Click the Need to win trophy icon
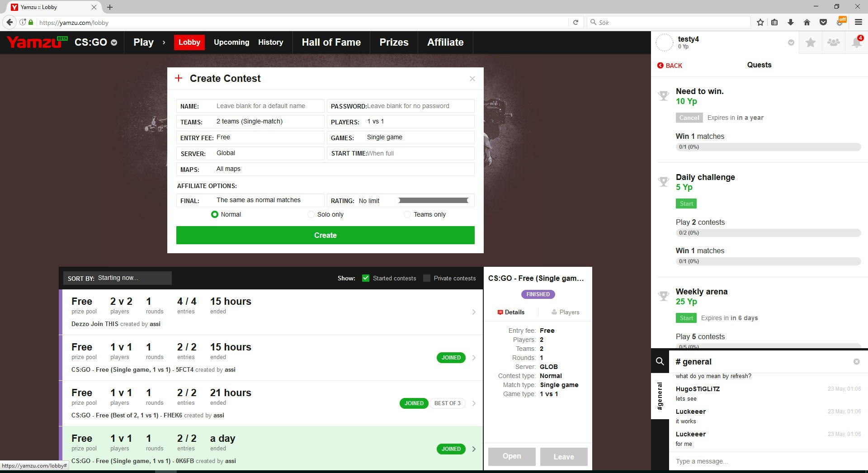Viewport: 868px width, 473px height. tap(664, 96)
